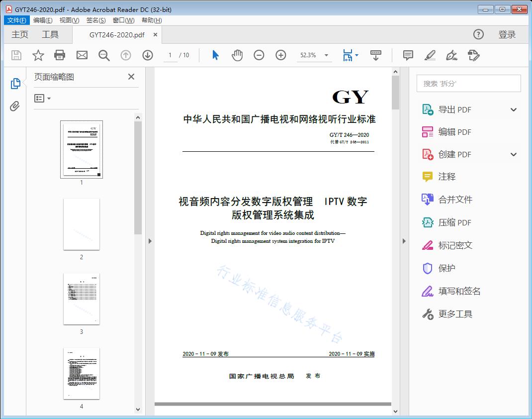Close the 页面缩略图 panel
This screenshot has width=532, height=419.
131,77
